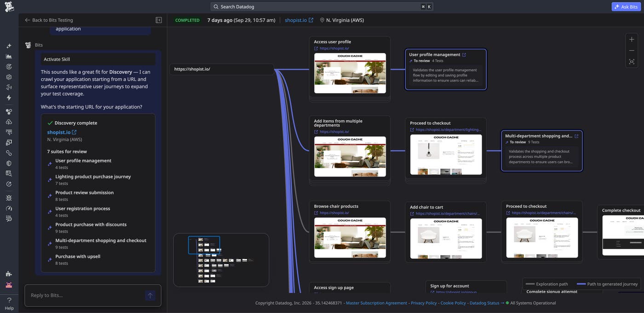Click the Complete checkout node

(x=621, y=231)
